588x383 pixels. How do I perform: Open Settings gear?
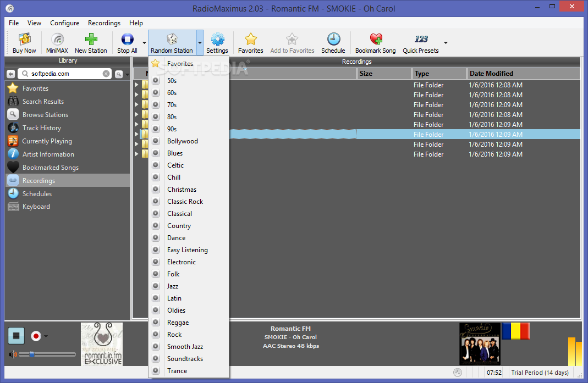217,43
